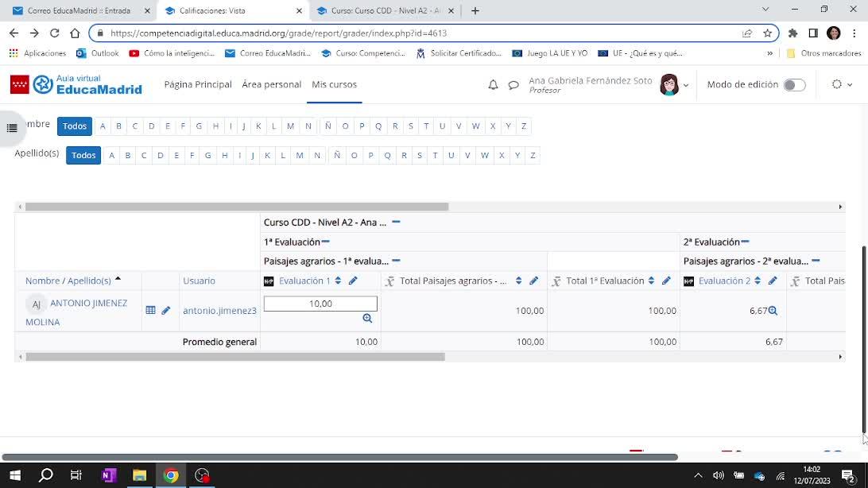This screenshot has height=488, width=868.
Task: Collapse the Curso CDD - Nivel A2 category
Action: (396, 222)
